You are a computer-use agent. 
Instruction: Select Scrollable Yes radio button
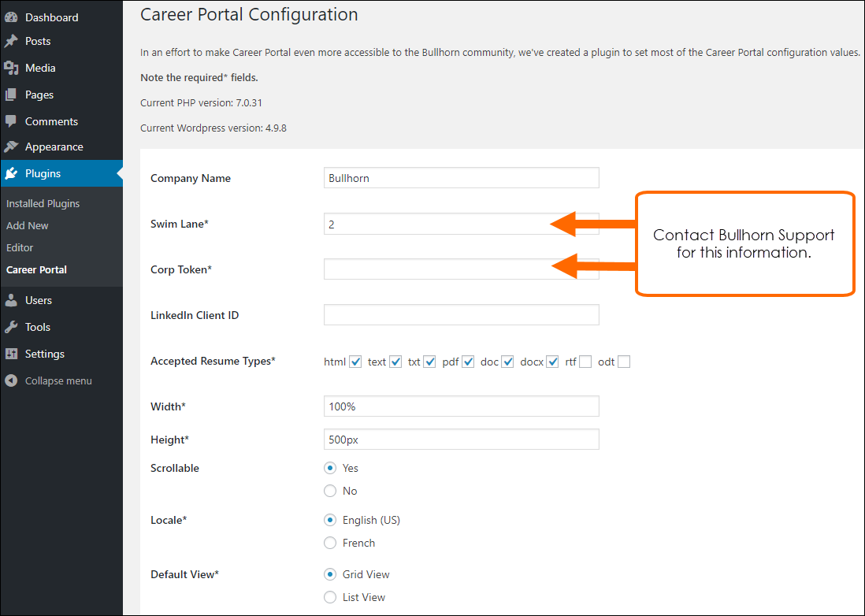tap(330, 468)
